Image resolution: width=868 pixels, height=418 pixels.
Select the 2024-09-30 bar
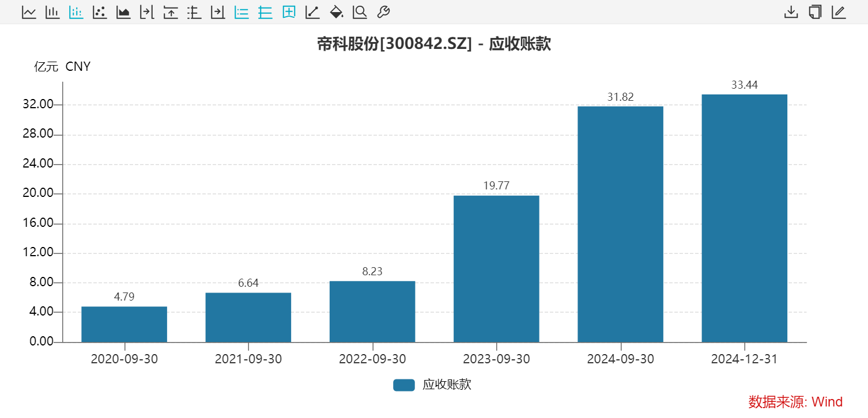tap(621, 224)
